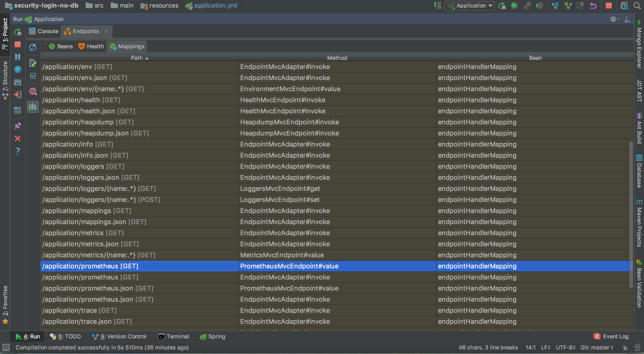Pin the Run tab using the pin icon
This screenshot has height=354, width=644.
(x=18, y=126)
